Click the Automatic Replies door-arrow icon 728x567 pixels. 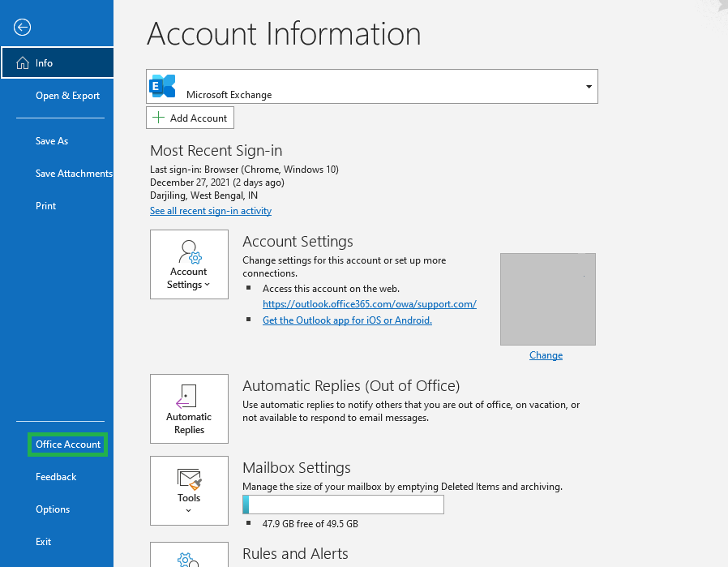tap(186, 396)
